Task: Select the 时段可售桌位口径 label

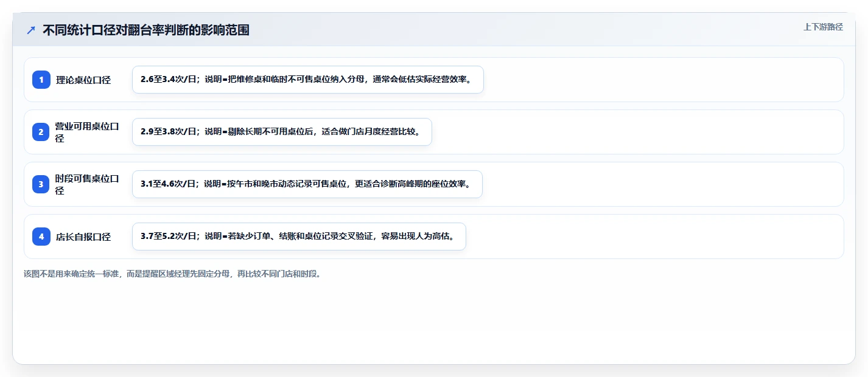Action: click(x=87, y=184)
